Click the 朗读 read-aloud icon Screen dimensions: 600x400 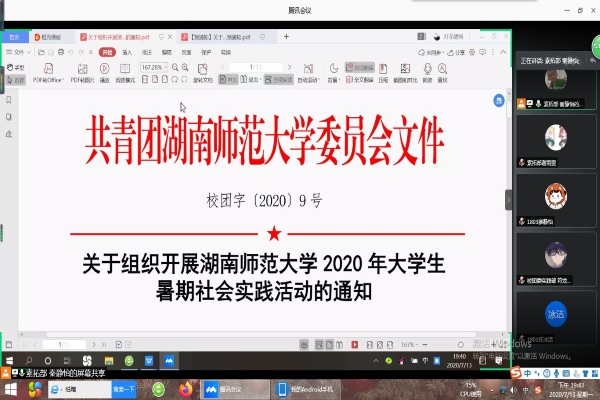pyautogui.click(x=428, y=70)
